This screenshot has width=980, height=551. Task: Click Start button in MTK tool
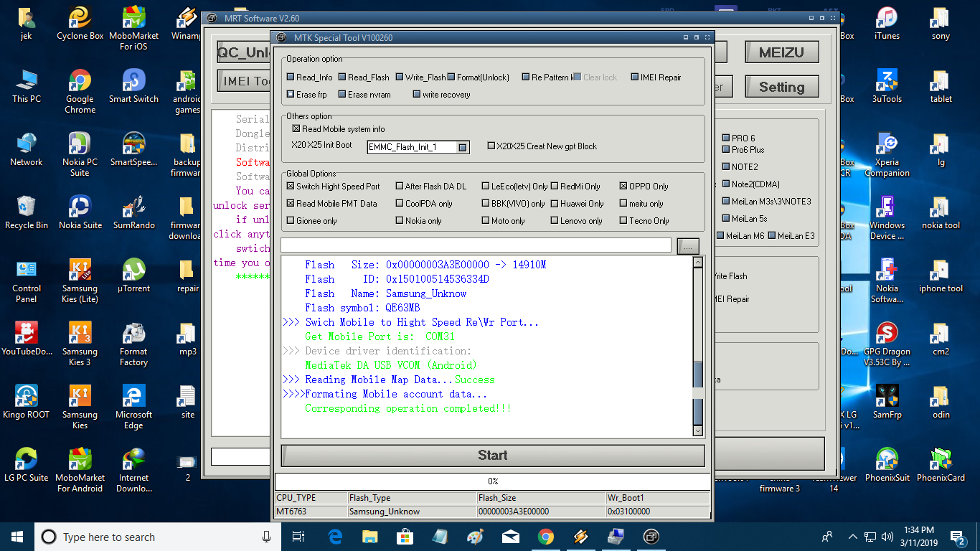click(x=493, y=456)
